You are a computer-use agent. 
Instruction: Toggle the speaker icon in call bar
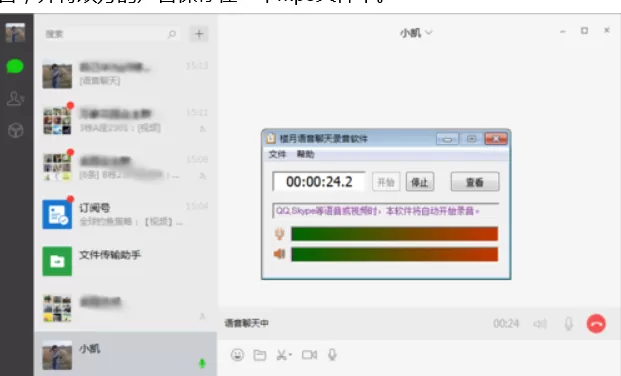pyautogui.click(x=540, y=324)
